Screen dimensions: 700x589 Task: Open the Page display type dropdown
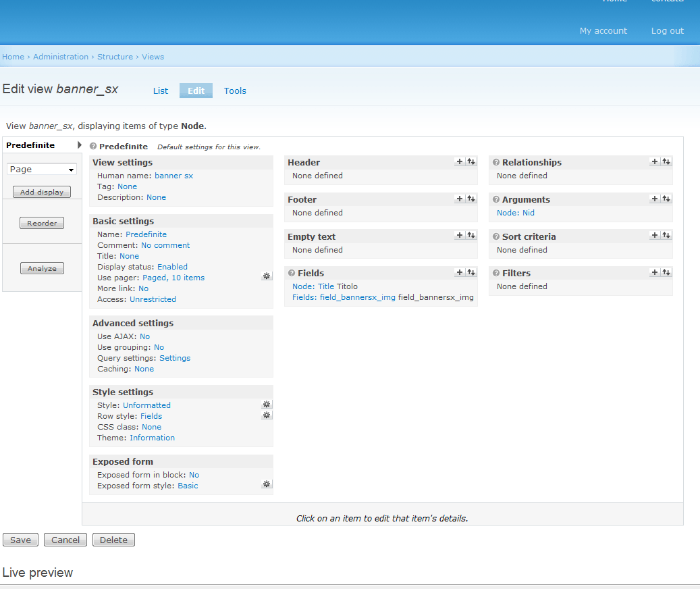[x=42, y=170]
